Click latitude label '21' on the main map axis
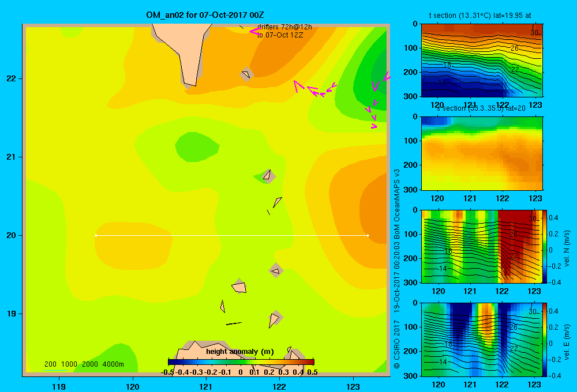Viewport: 577px width, 392px height. point(12,157)
